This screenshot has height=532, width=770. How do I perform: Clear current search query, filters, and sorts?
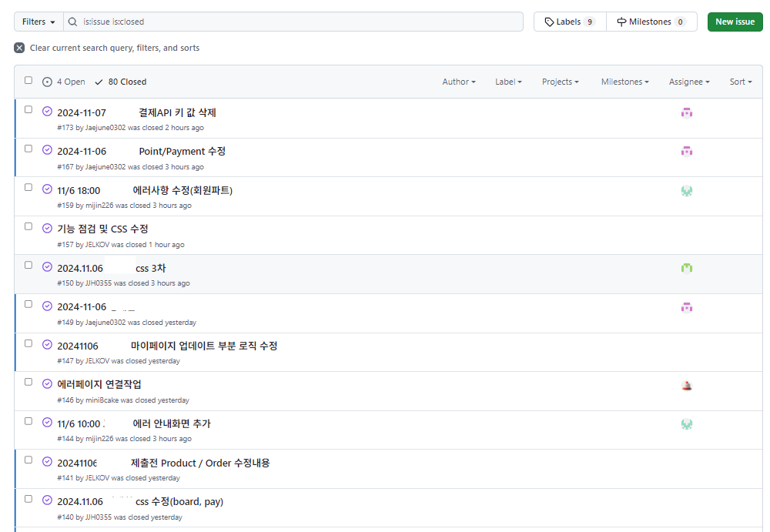point(107,48)
